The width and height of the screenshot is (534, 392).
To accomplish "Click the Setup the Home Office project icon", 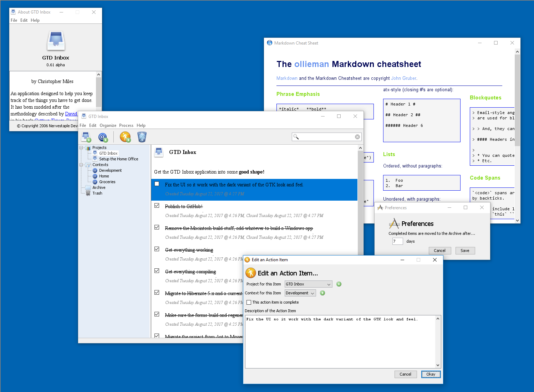I will point(95,159).
